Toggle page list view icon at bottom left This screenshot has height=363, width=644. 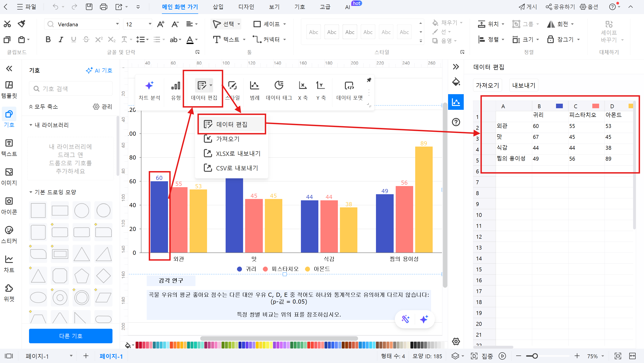coord(9,356)
